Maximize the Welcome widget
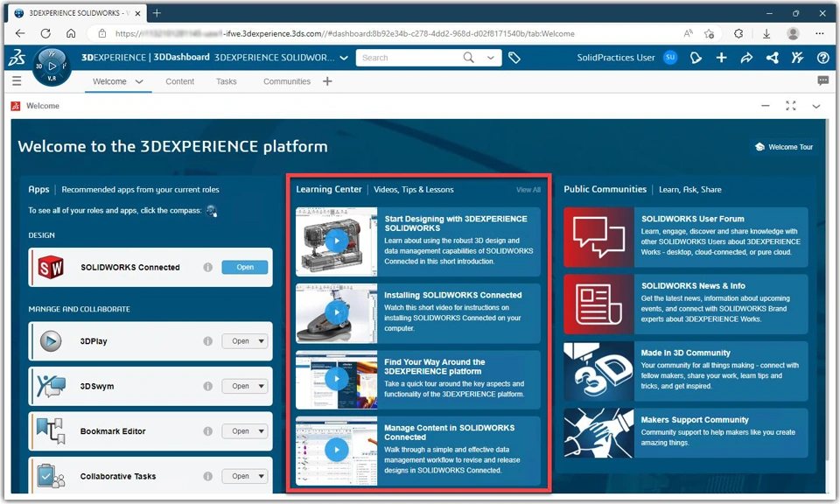840x504 pixels. (791, 106)
